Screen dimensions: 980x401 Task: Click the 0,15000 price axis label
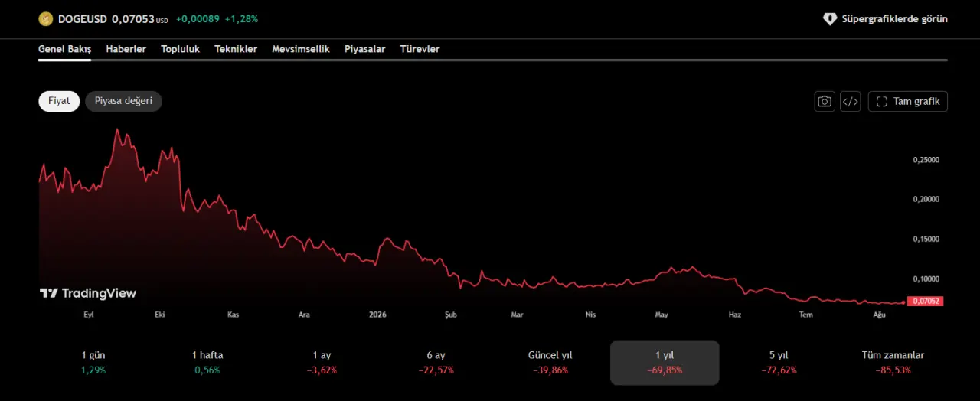coord(926,239)
